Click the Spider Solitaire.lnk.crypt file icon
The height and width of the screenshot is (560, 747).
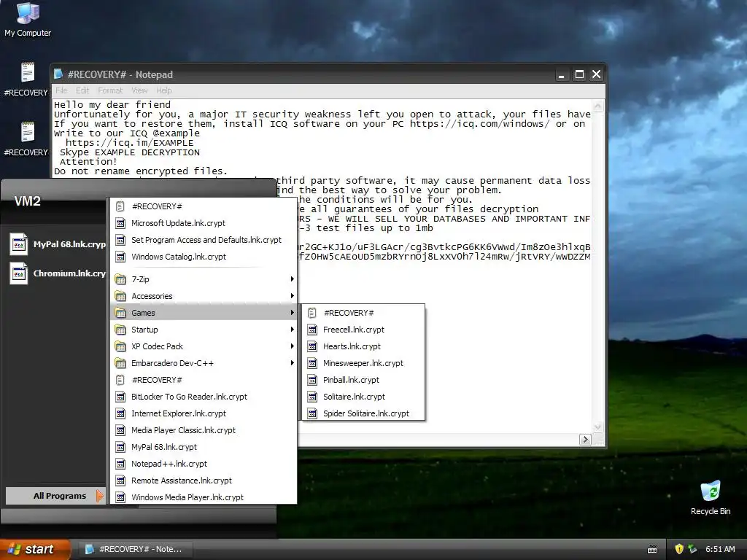click(312, 413)
